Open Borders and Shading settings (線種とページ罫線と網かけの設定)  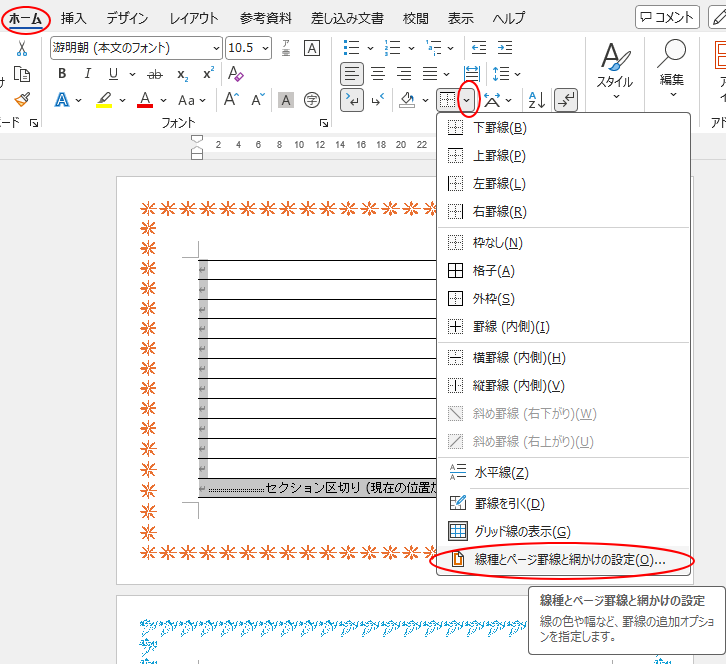coord(564,560)
